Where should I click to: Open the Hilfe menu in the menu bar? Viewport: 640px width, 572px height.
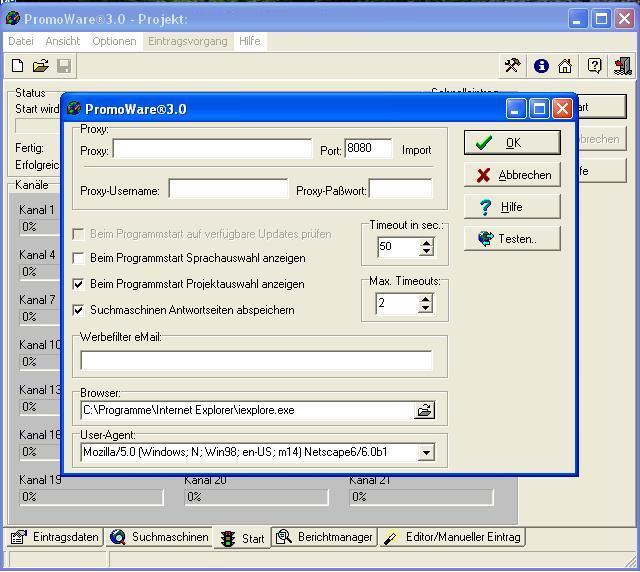pos(250,41)
